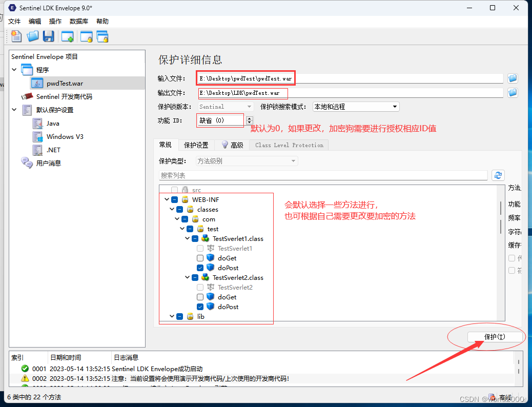Viewport: 532px width, 407px height.
Task: Click the Protect selected program toolbar icon
Action: [x=87, y=36]
